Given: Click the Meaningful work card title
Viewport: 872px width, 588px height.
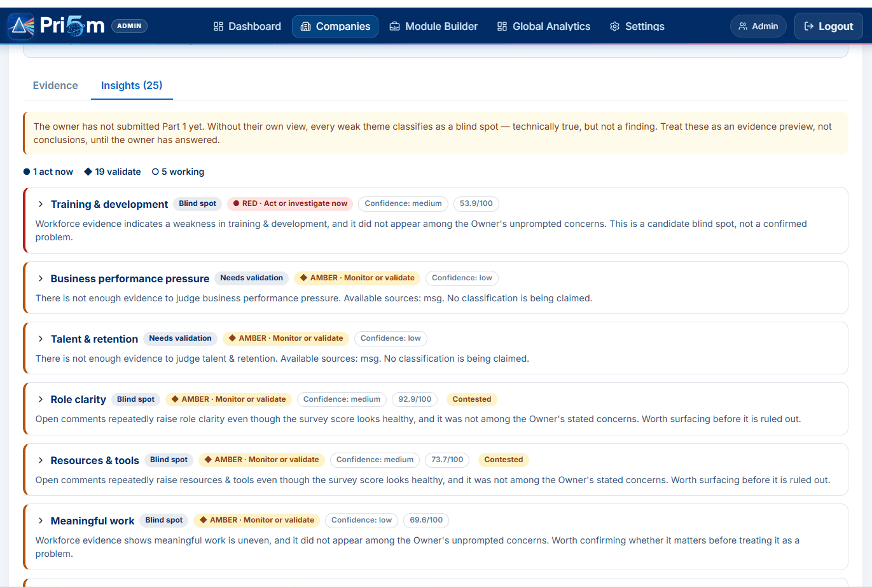Looking at the screenshot, I should (x=92, y=521).
